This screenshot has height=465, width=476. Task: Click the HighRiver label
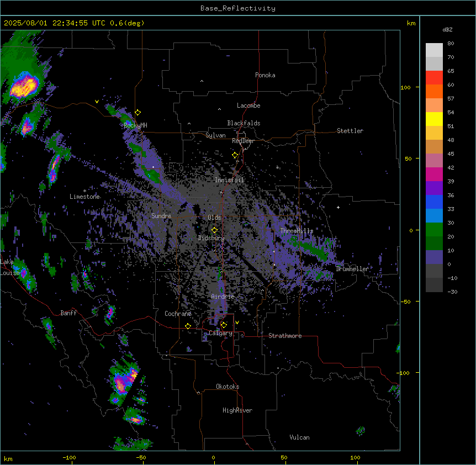(237, 410)
